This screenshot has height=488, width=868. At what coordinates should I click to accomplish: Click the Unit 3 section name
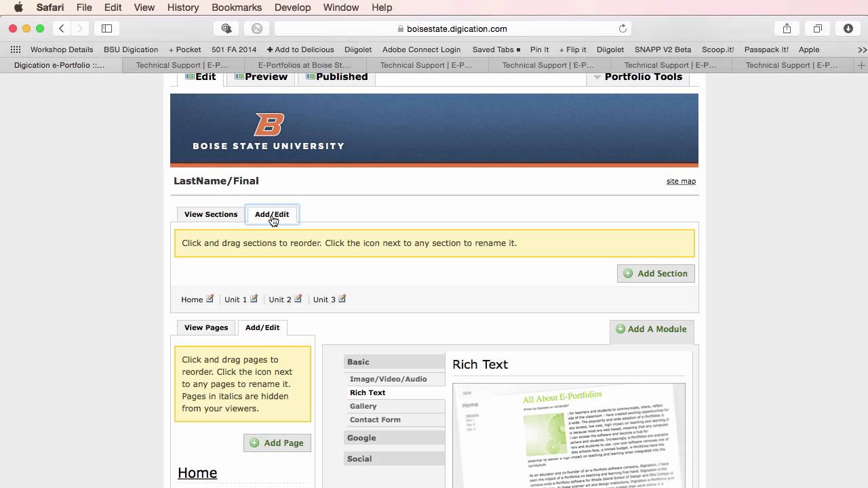pyautogui.click(x=324, y=300)
